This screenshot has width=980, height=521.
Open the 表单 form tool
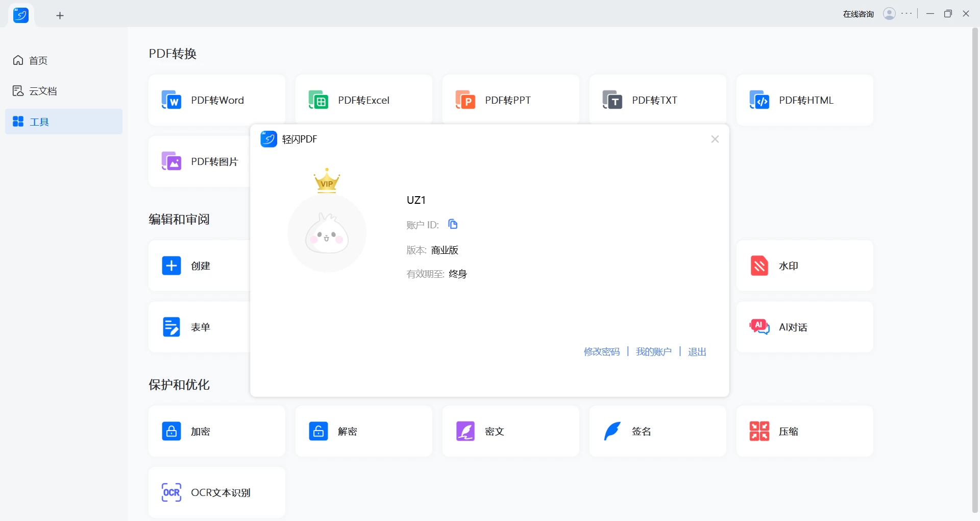coord(200,327)
